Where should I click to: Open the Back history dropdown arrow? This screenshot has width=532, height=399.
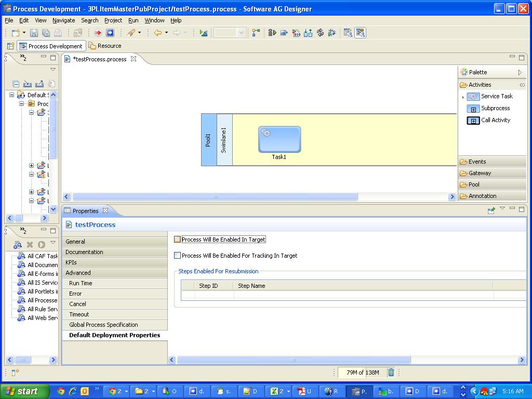click(x=166, y=33)
